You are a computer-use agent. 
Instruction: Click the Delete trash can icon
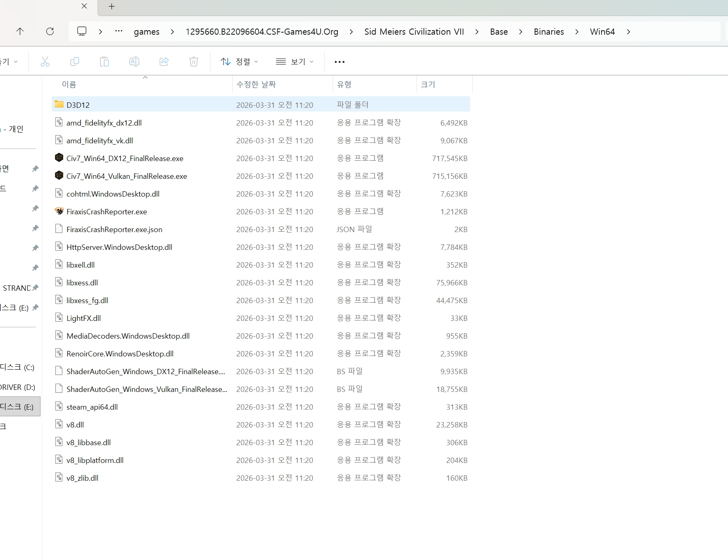tap(194, 62)
